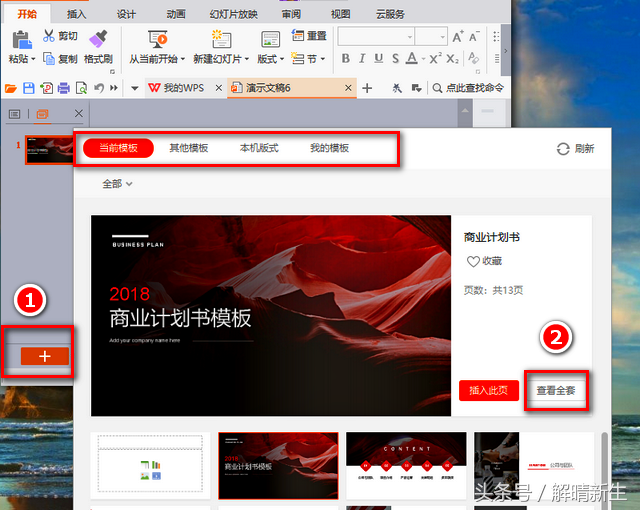Expand more quick toolbar items (») icon
The height and width of the screenshot is (510, 640).
(x=114, y=88)
